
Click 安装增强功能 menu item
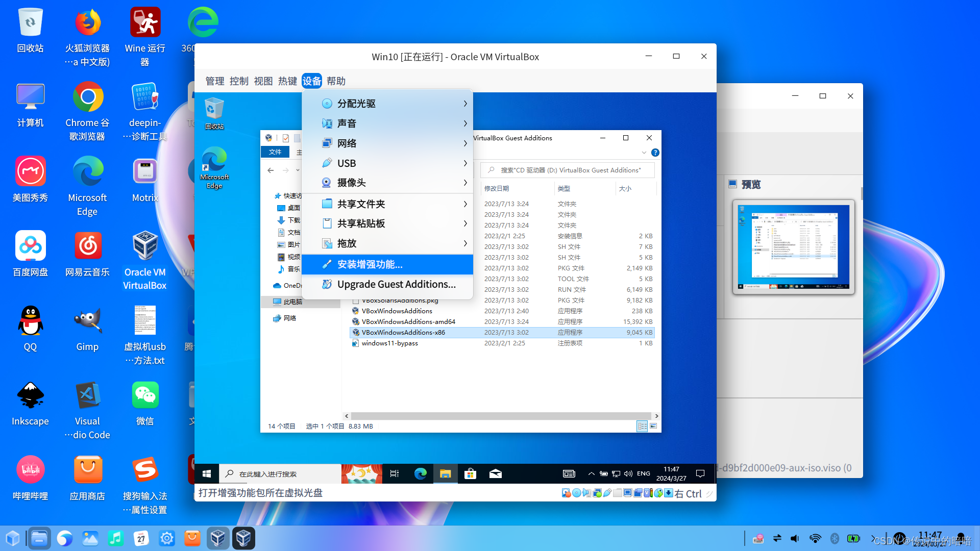click(x=388, y=264)
